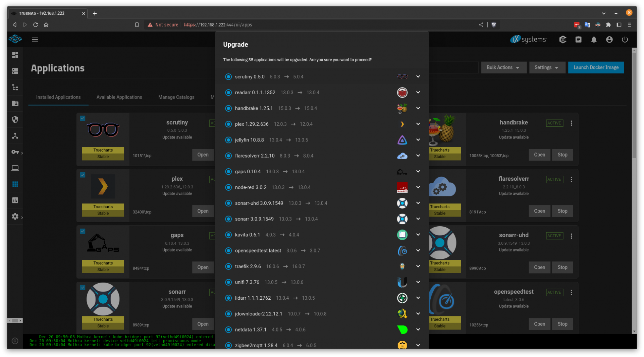Open the System Settings gear sidebar icon
The image size is (644, 357).
15,217
